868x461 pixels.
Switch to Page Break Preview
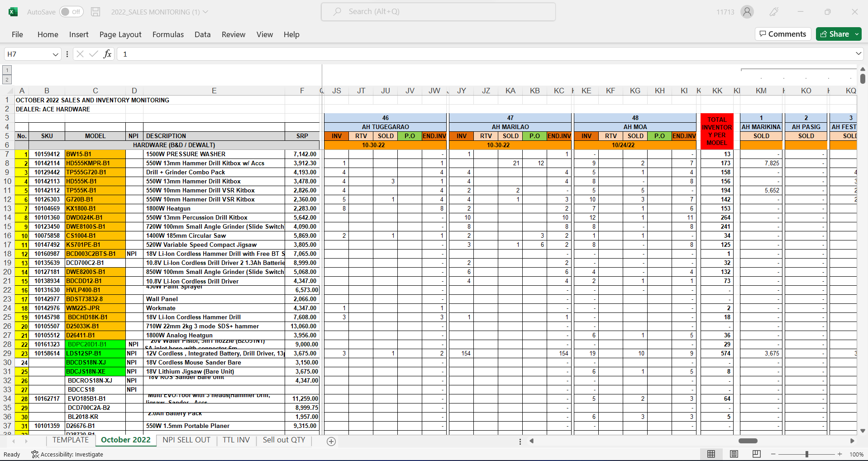click(756, 454)
